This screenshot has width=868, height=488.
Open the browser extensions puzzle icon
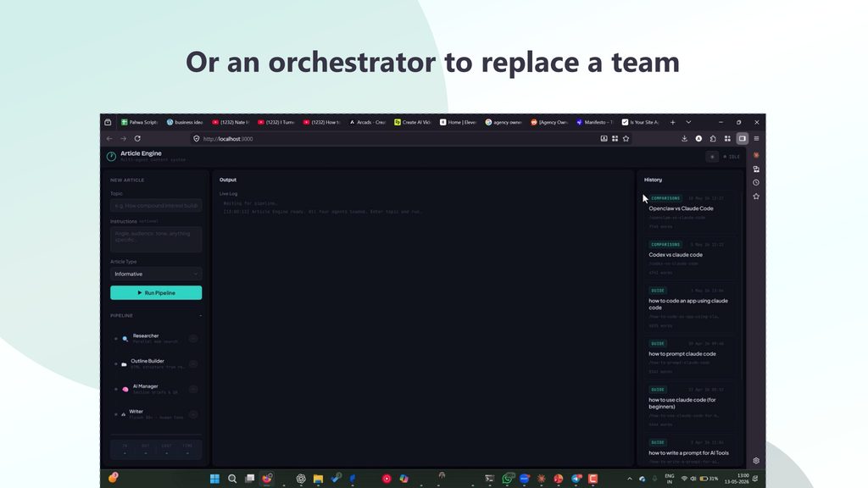[713, 139]
